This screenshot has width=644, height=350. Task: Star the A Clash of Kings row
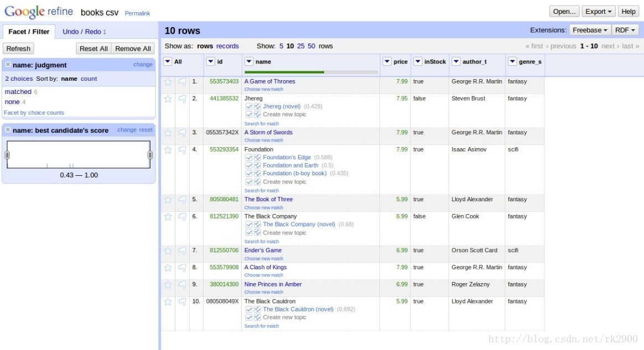click(168, 268)
